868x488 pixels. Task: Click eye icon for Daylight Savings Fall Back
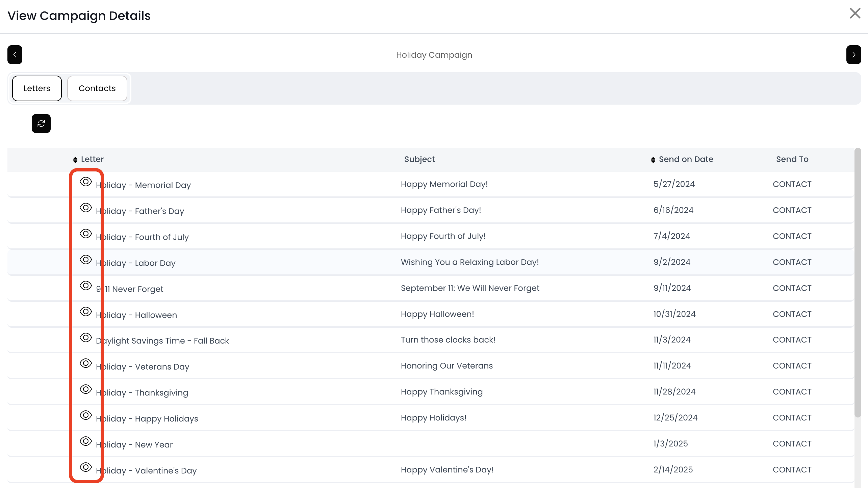point(86,337)
